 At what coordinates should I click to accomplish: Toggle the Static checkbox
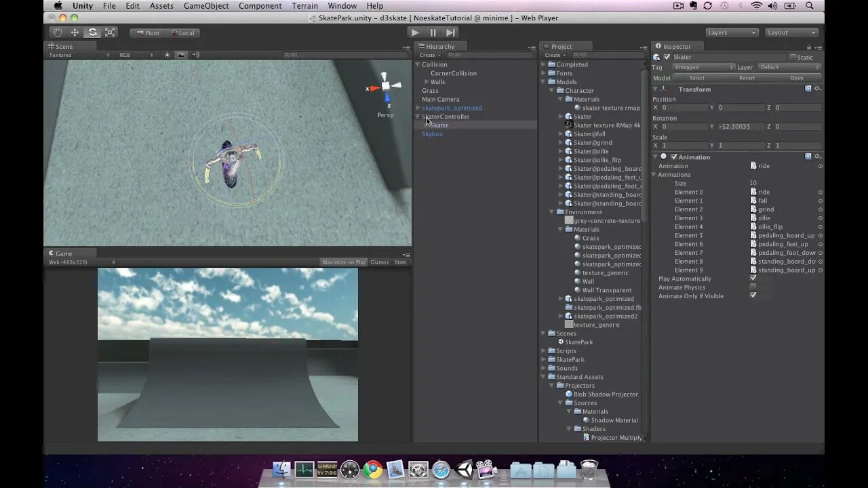click(x=793, y=57)
